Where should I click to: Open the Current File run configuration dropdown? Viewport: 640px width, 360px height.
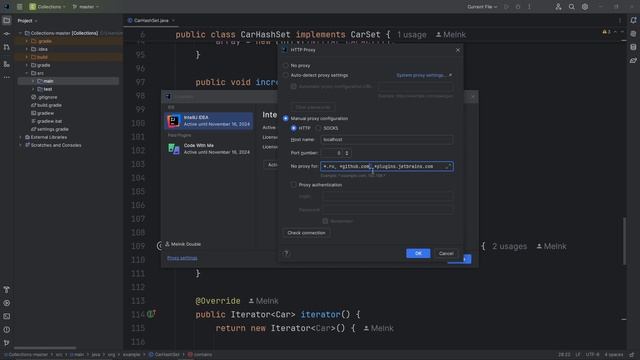(x=482, y=7)
